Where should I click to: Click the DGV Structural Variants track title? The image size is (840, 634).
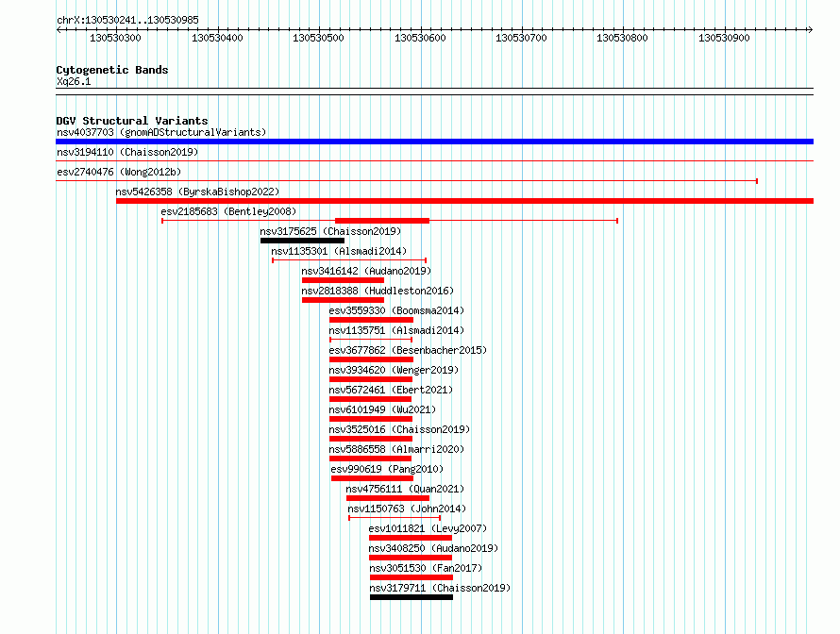(x=132, y=121)
